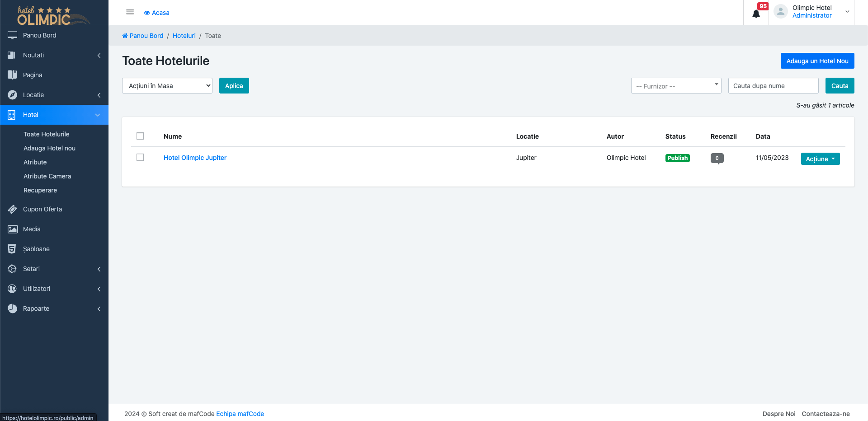Expand the Setari submenu chevron
Screen dimensions: 868x421
pyautogui.click(x=99, y=269)
